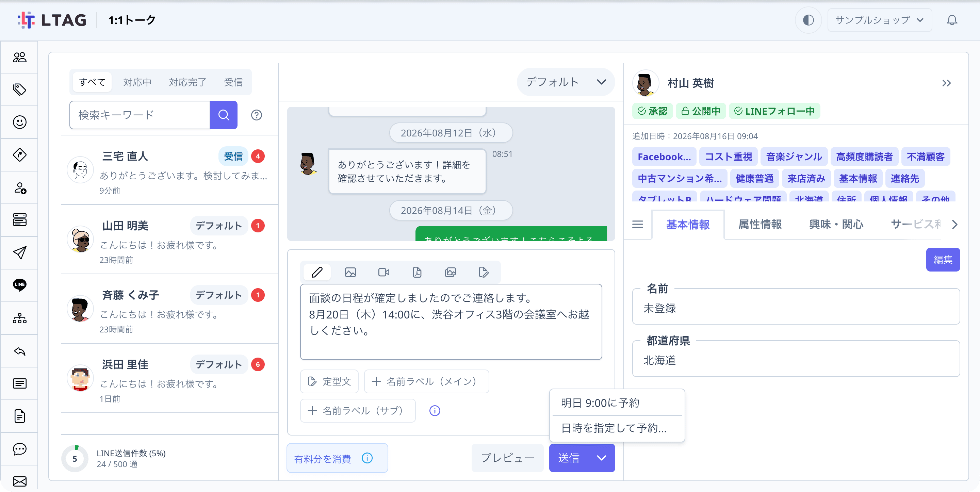The image size is (980, 492).
Task: Select the PDF file message type icon
Action: [x=417, y=272]
